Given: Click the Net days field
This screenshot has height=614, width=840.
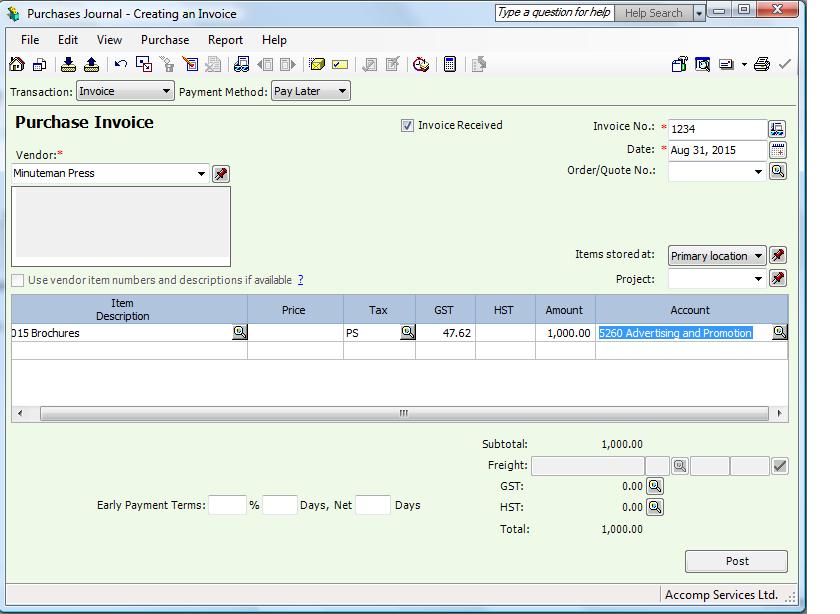Looking at the screenshot, I should pos(373,505).
